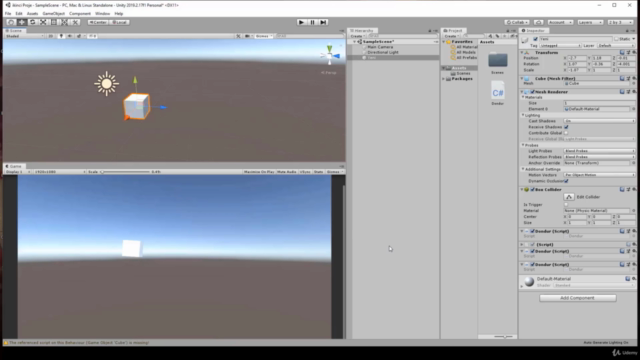Toggle Maximize On Play in Game view
Viewport: 640px width, 360px height.
pos(259,172)
